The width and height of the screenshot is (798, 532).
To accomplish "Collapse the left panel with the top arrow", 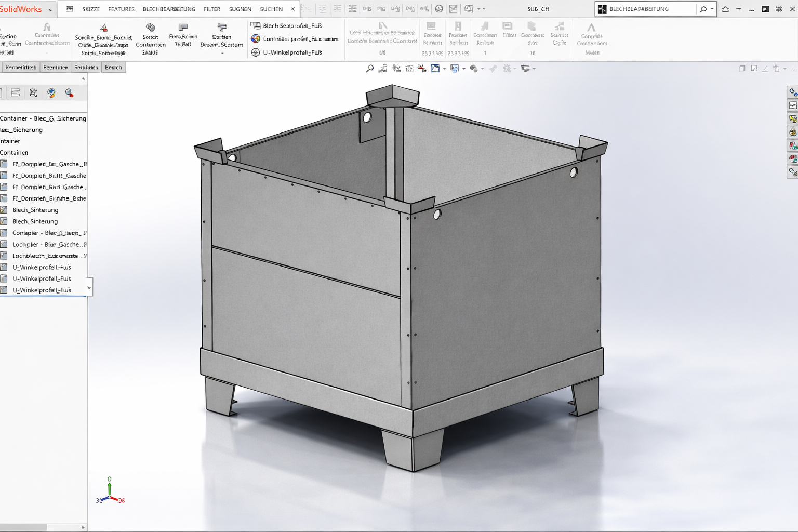I will click(83, 78).
